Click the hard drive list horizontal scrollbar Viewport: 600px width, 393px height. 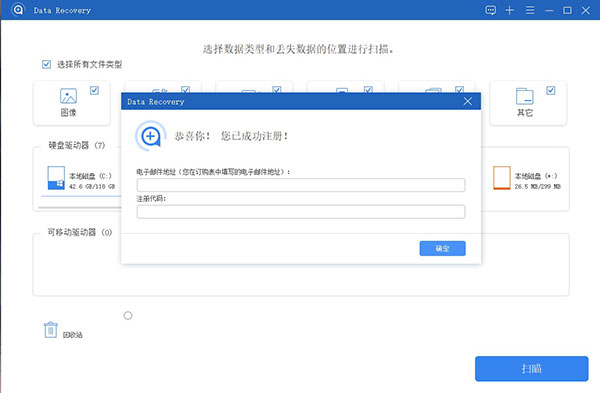pyautogui.click(x=80, y=207)
